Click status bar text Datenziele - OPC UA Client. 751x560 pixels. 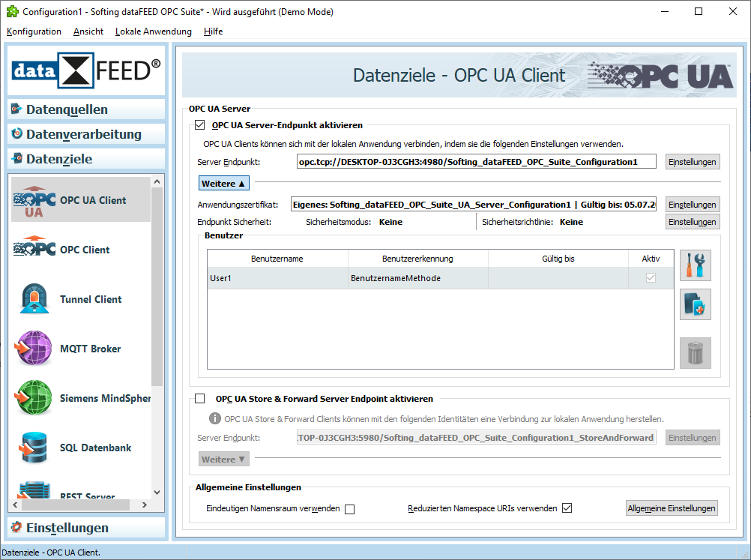click(51, 553)
